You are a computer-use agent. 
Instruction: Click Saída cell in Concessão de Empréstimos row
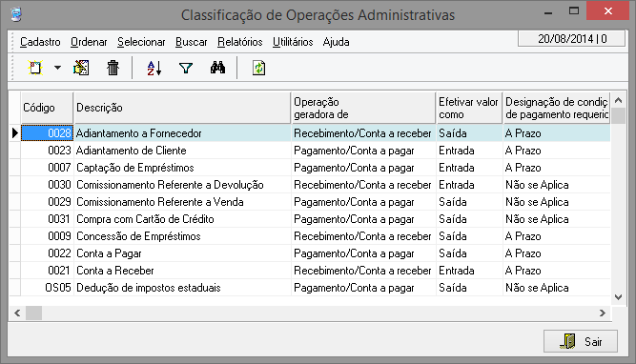click(469, 236)
